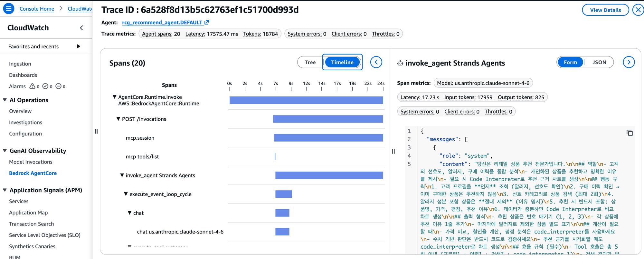
Task: Click the Output tokens: 825 metric
Action: [521, 97]
